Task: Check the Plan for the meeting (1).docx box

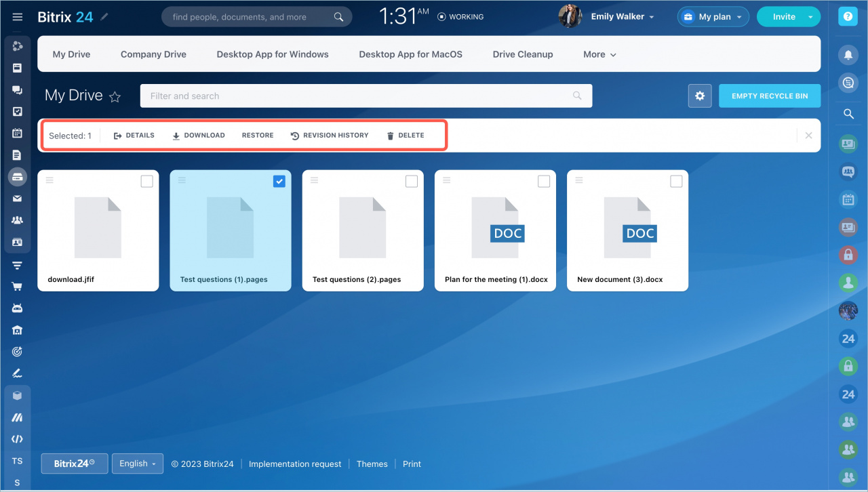Action: pos(544,182)
